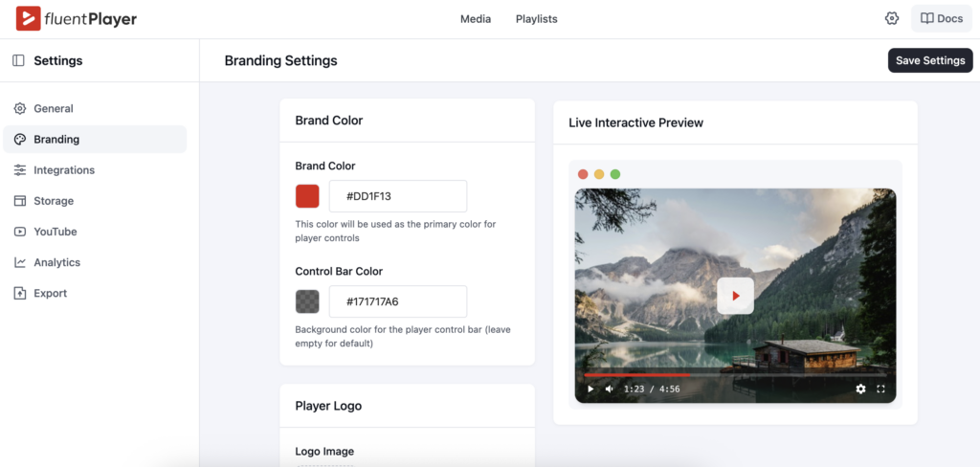Click the Branding Settings page title
This screenshot has height=467, width=980.
tap(281, 60)
